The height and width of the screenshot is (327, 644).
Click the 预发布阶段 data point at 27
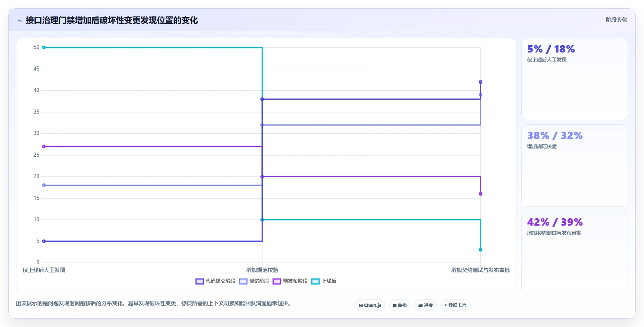tap(44, 146)
